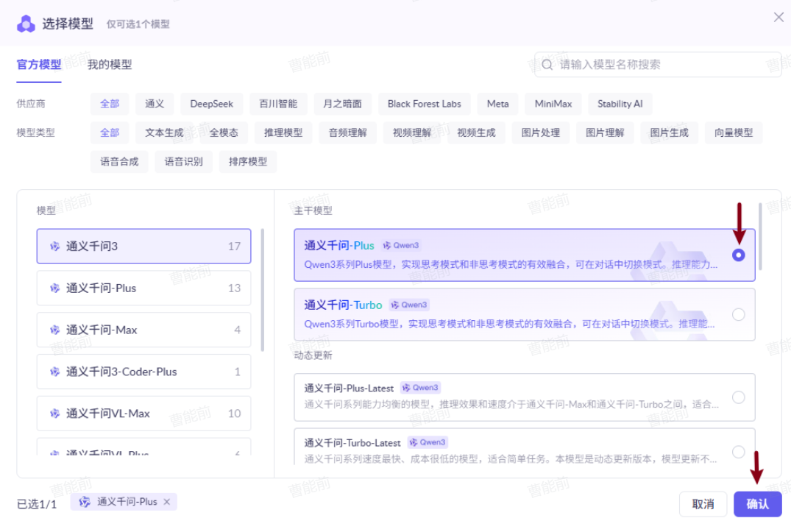The image size is (791, 532).
Task: Filter supplier by MiniMax
Action: (553, 104)
